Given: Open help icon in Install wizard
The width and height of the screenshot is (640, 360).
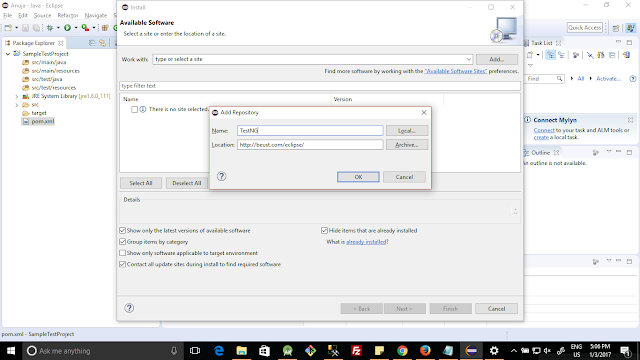Looking at the screenshot, I should point(129,308).
